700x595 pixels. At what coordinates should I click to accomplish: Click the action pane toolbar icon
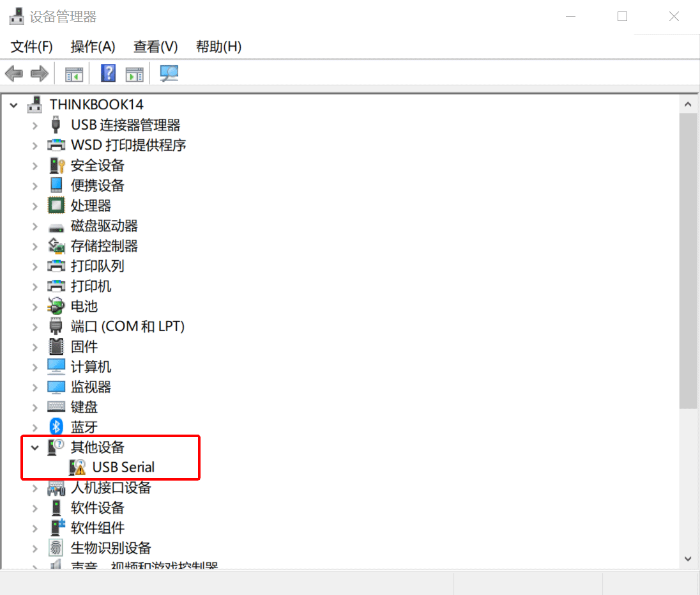tap(134, 73)
